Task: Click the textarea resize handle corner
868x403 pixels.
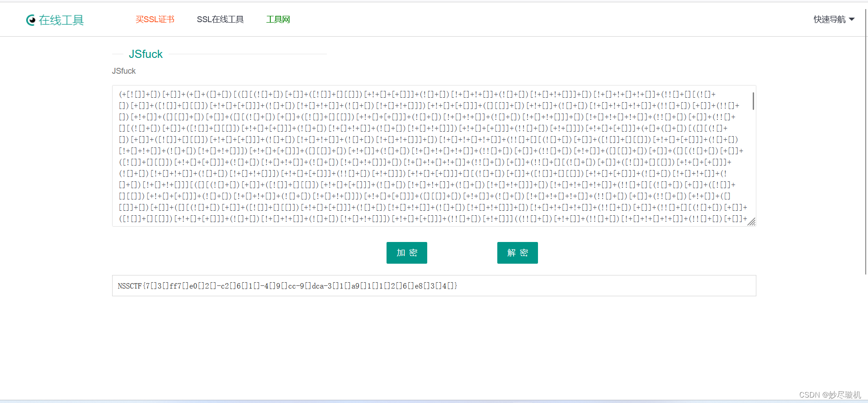Action: 751,222
